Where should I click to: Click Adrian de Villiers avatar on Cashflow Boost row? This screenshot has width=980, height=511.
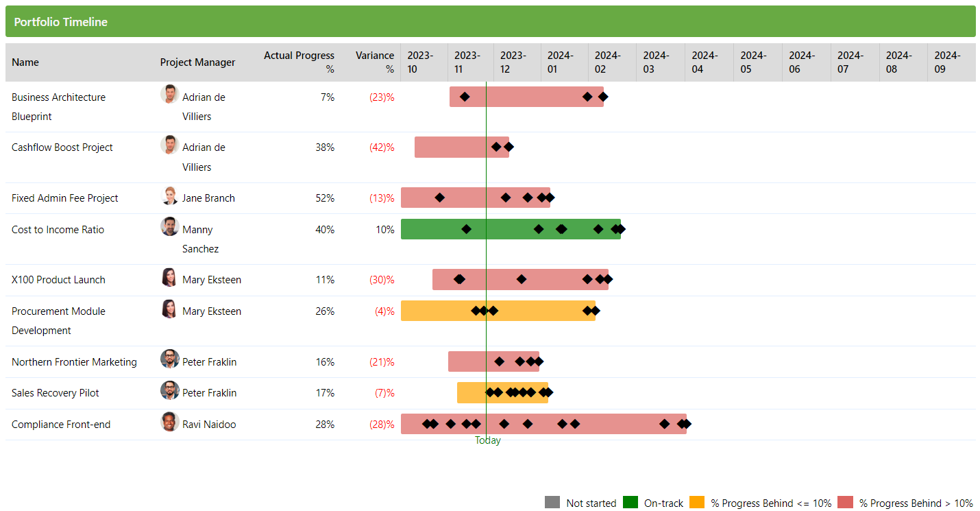coord(169,145)
